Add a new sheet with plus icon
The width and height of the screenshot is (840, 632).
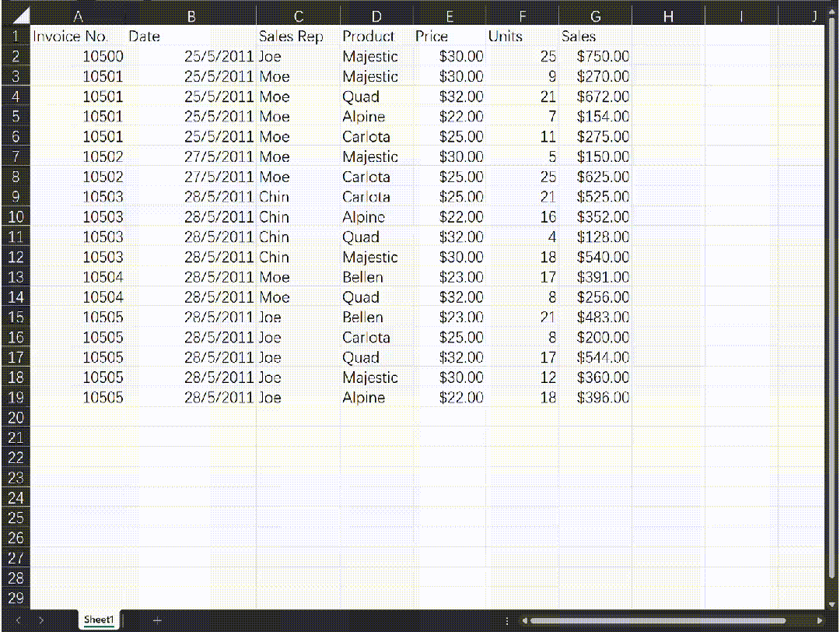tap(157, 620)
